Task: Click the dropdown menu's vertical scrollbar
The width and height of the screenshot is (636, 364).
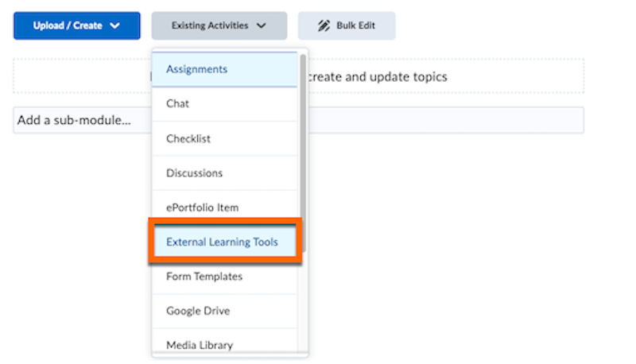Action: point(303,153)
